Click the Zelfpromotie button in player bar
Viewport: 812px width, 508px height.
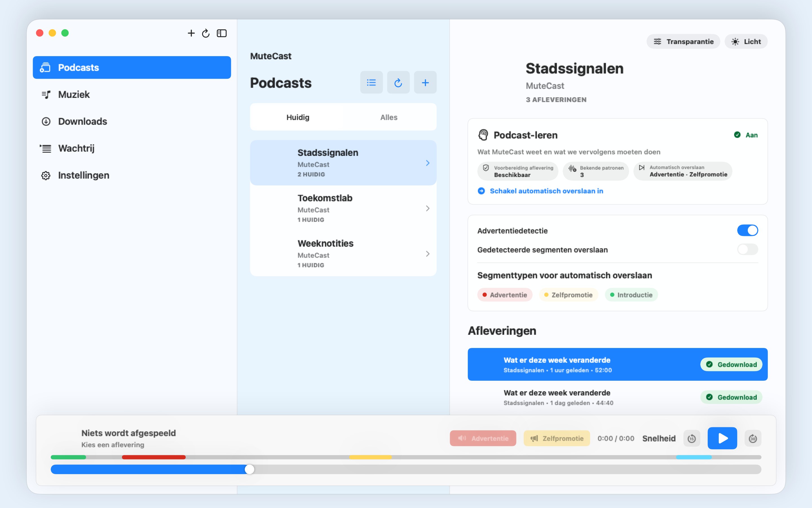tap(557, 438)
